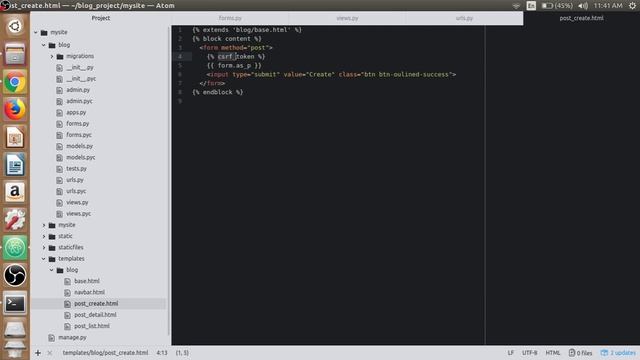
Task: Switch to the urls.py tab
Action: click(464, 18)
